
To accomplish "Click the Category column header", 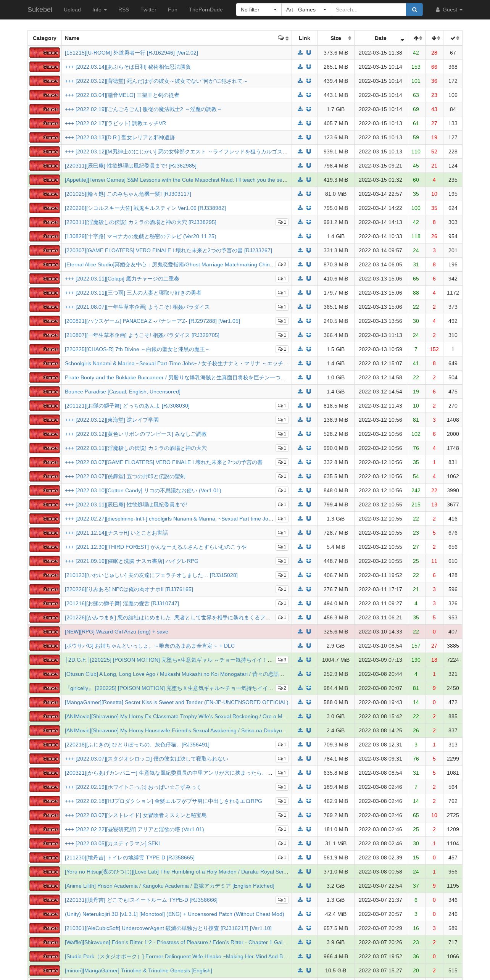I will (45, 38).
